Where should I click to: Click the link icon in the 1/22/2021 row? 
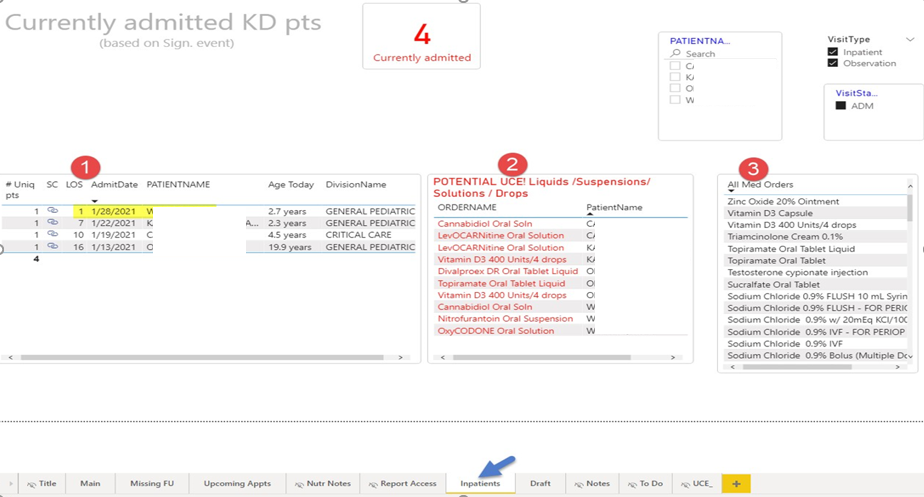(x=52, y=223)
